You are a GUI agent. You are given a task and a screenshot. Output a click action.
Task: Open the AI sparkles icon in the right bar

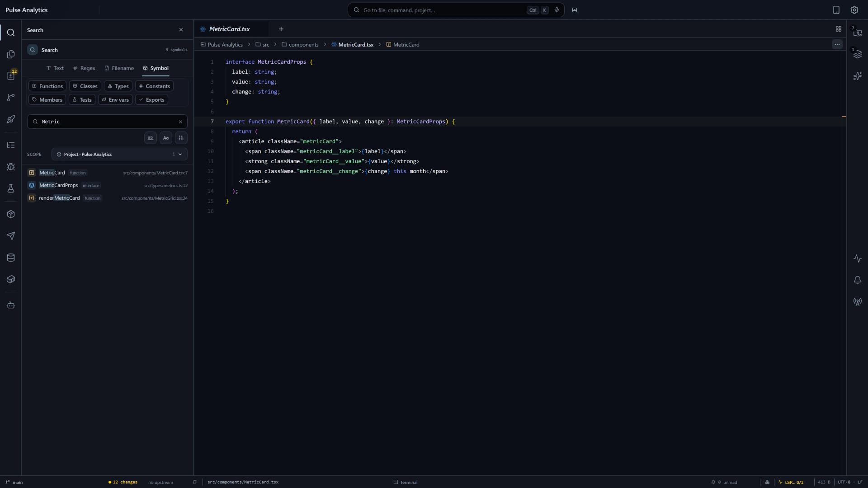[x=858, y=76]
